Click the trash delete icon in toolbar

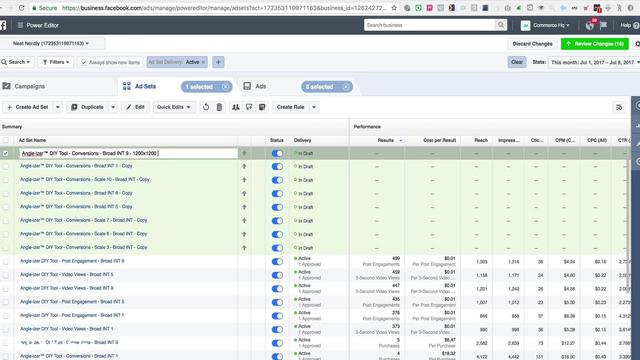tap(219, 107)
